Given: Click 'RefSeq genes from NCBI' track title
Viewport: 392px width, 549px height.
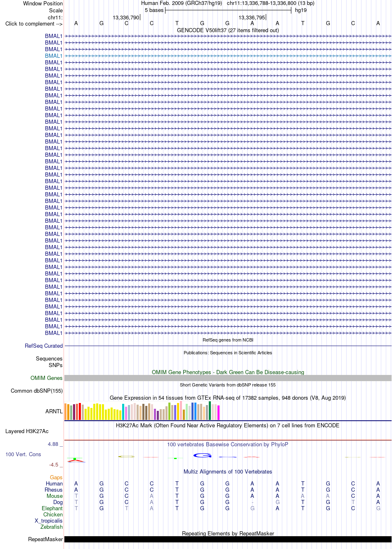Looking at the screenshot, I should [x=228, y=340].
